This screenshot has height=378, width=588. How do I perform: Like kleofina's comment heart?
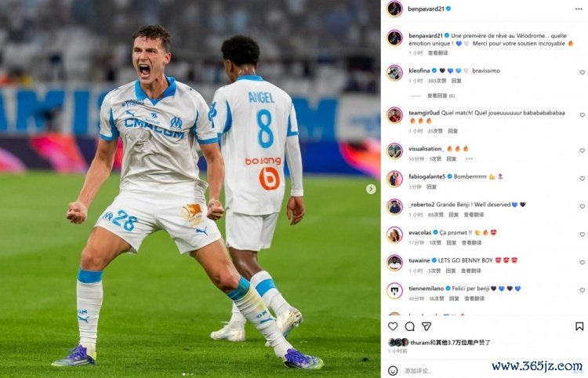coord(582,72)
